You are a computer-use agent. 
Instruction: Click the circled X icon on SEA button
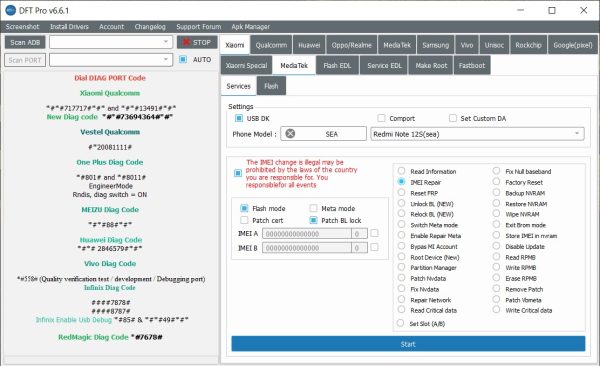290,134
